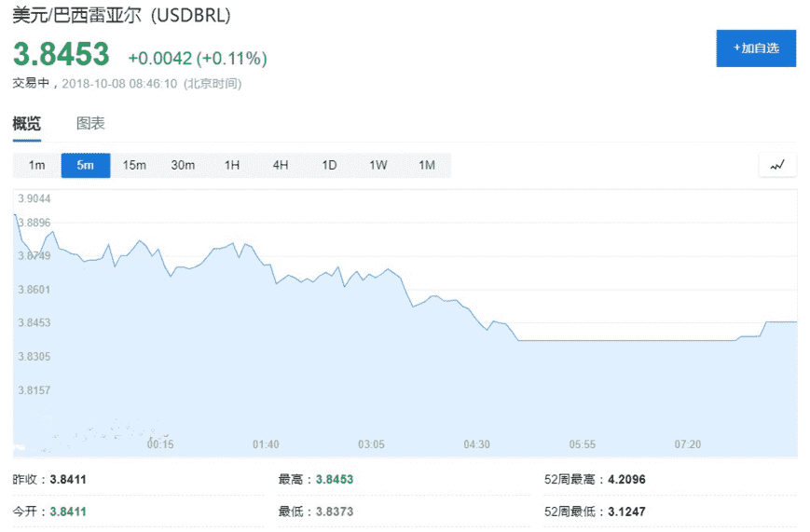Switch chart to 15m interval

point(134,166)
